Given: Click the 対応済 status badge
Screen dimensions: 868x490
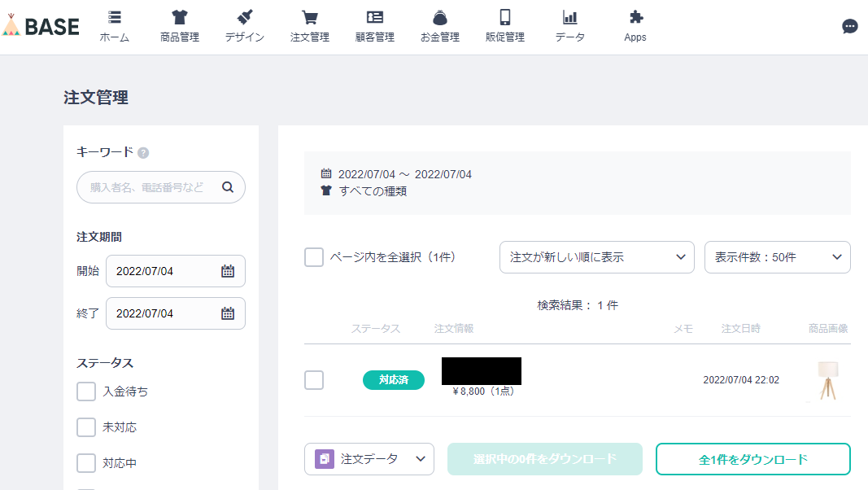Looking at the screenshot, I should click(393, 380).
